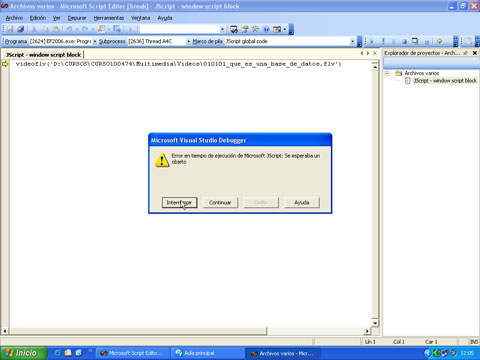Select JScript - window script block tree item
Viewport: 480px width, 360px height.
pos(445,81)
